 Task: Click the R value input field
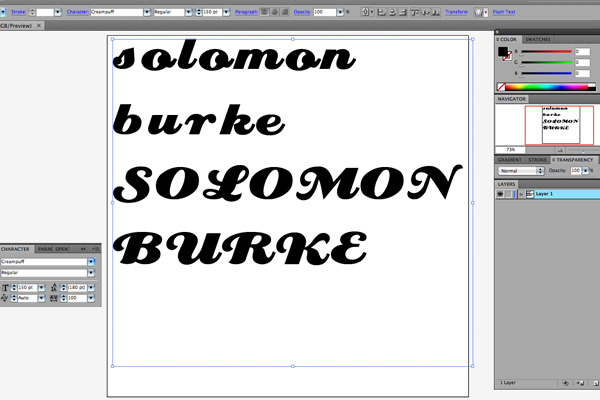click(x=582, y=51)
